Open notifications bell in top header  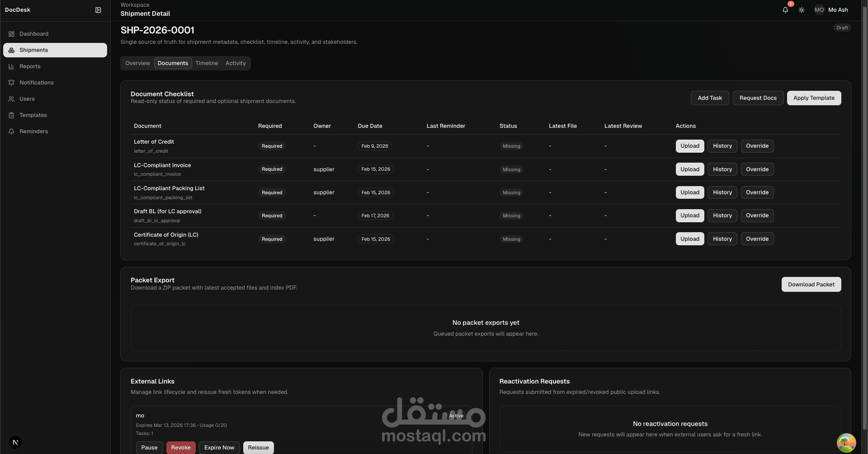785,10
